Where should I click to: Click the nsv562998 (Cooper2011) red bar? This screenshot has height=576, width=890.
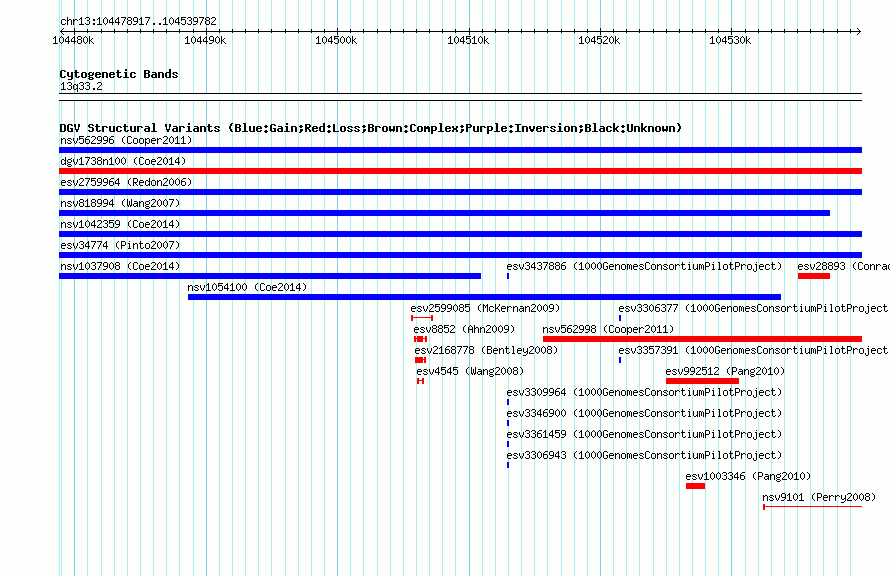[x=702, y=339]
